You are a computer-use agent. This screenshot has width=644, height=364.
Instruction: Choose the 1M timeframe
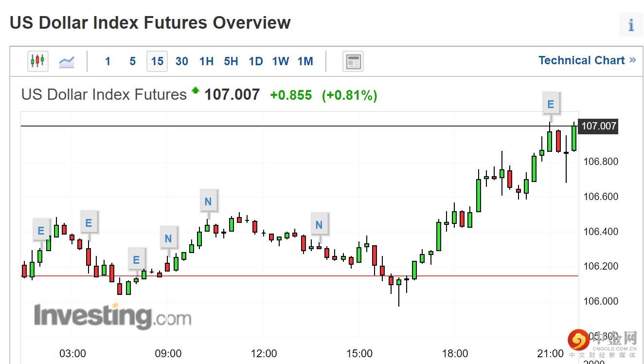(305, 61)
